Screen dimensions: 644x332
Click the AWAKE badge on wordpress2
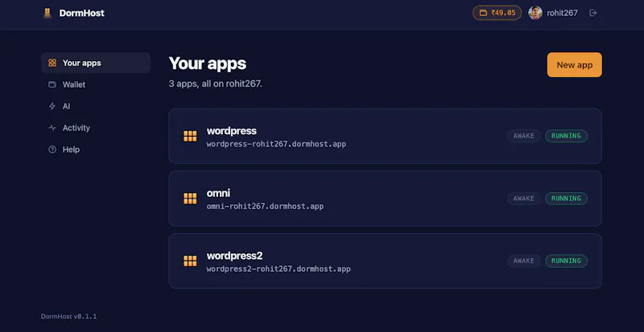click(524, 260)
